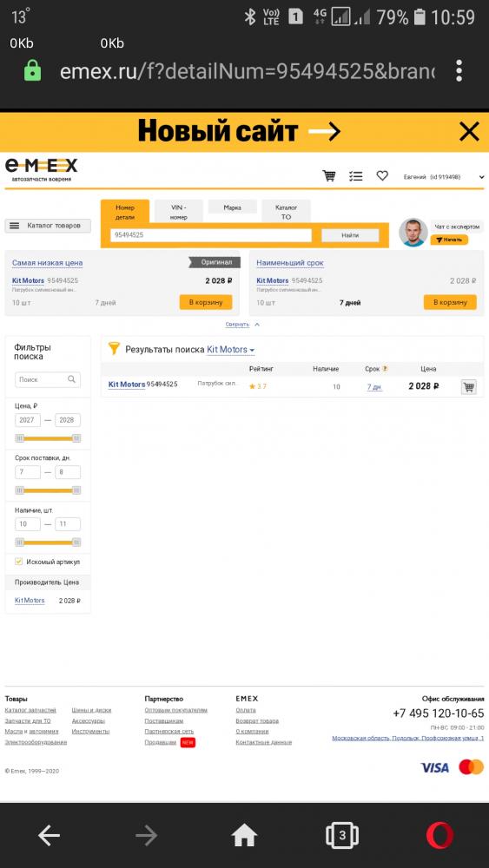Screen dimensions: 489x868
Task: Focus the part number search field
Action: coord(211,235)
